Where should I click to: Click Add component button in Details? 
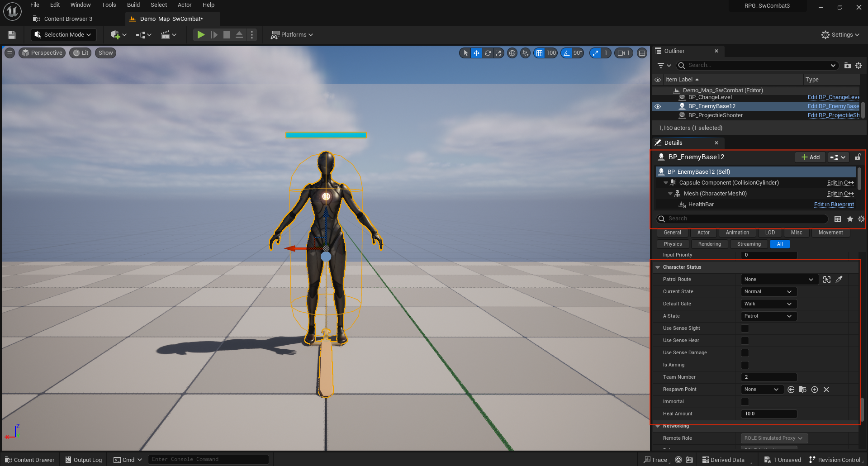[x=810, y=157]
